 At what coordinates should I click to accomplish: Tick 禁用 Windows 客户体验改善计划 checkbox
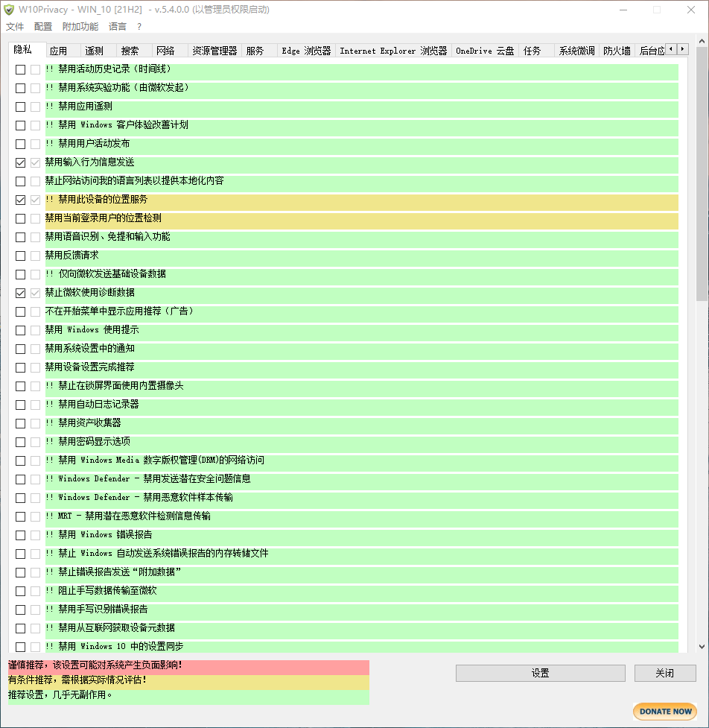20,125
